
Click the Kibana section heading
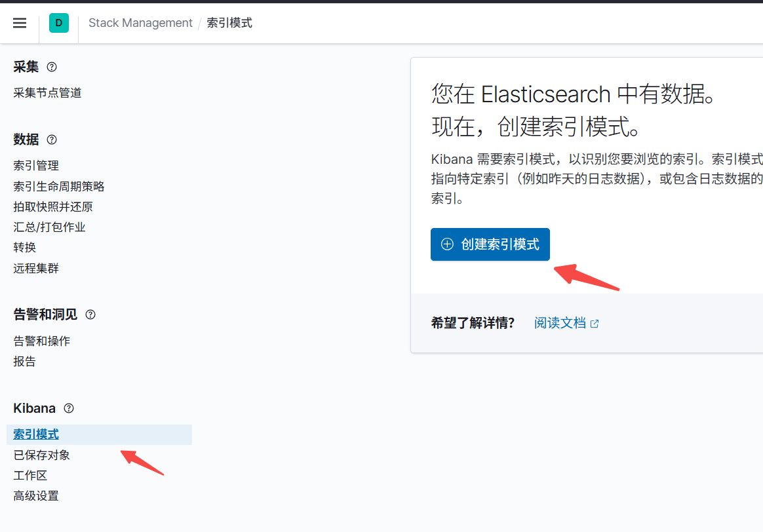34,408
